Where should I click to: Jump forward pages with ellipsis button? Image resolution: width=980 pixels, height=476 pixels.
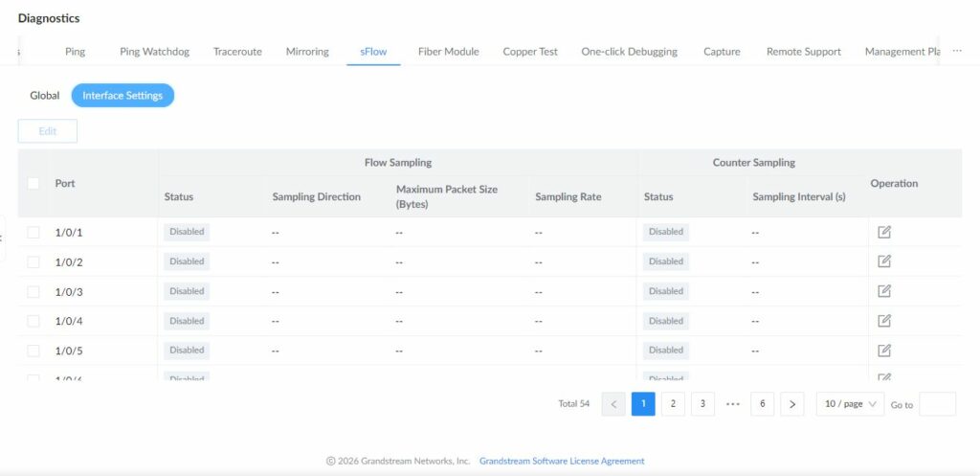[x=732, y=404]
